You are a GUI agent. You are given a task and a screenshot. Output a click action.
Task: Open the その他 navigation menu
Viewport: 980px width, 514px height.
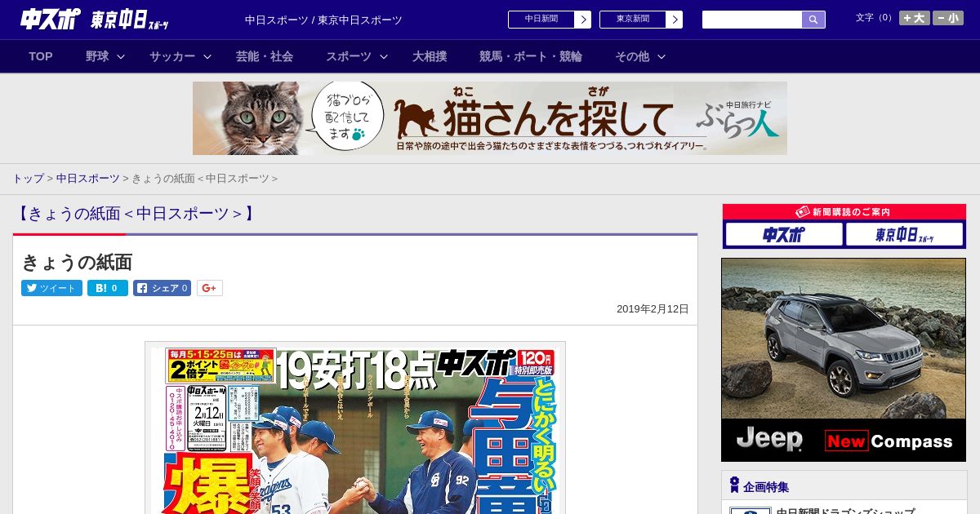632,56
